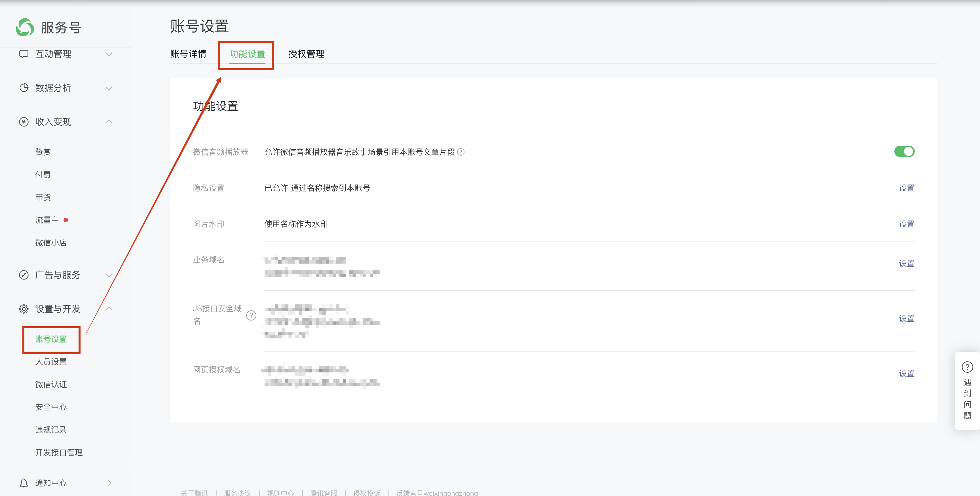This screenshot has width=980, height=496.
Task: Switch to the 账号详情 tab
Action: pyautogui.click(x=188, y=54)
